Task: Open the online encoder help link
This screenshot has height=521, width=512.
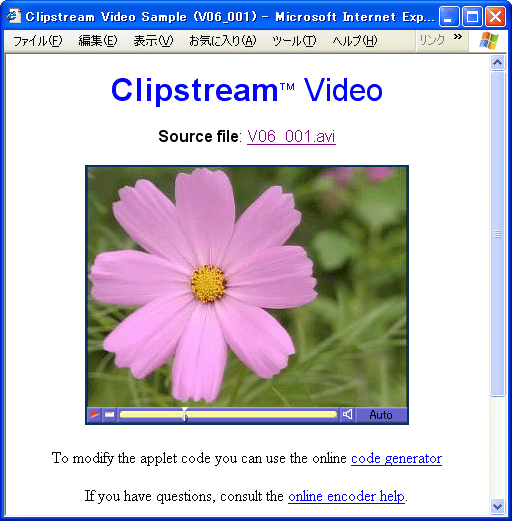Action: [346, 496]
